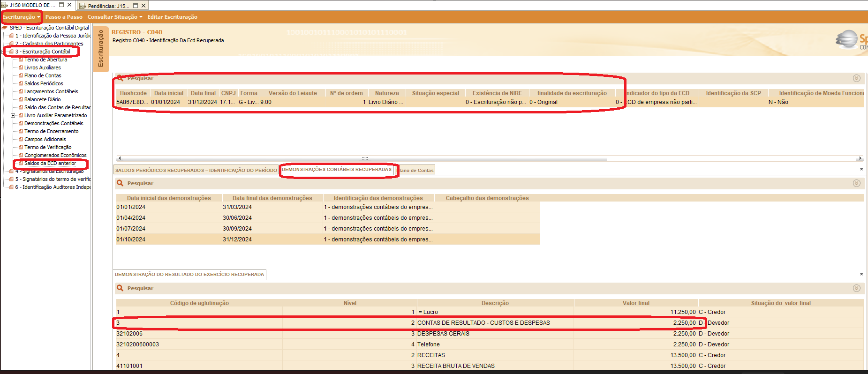The image size is (868, 374).
Task: Open the Passo a Passo menu
Action: [x=64, y=17]
